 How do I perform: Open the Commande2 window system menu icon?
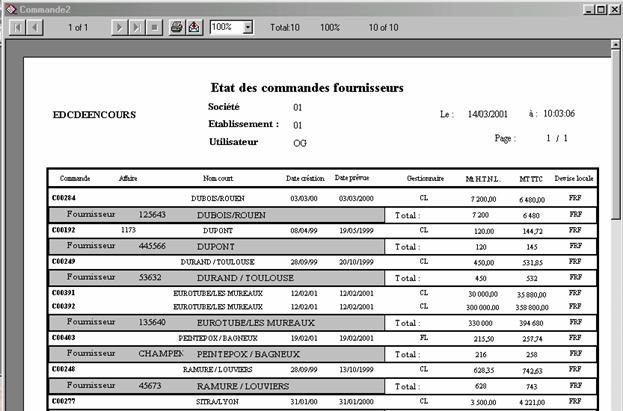[8, 8]
